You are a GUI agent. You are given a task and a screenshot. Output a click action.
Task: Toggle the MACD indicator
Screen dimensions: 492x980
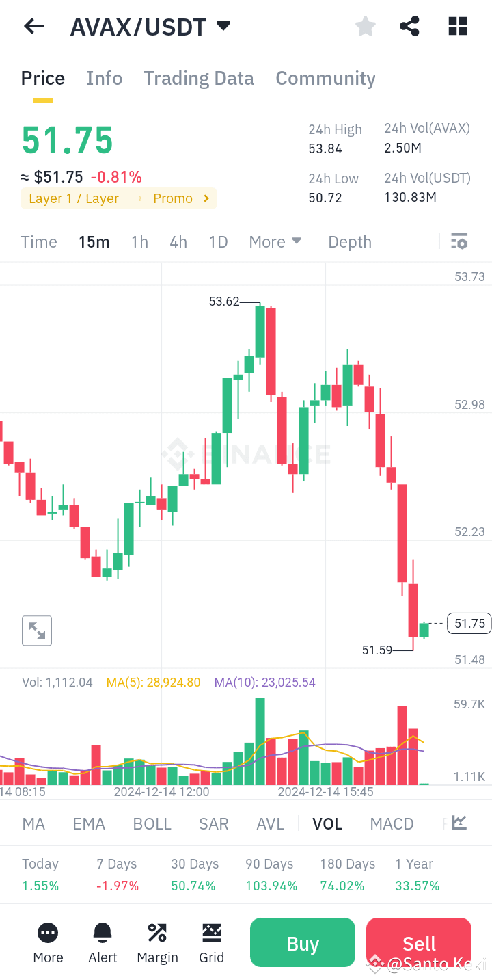click(392, 823)
